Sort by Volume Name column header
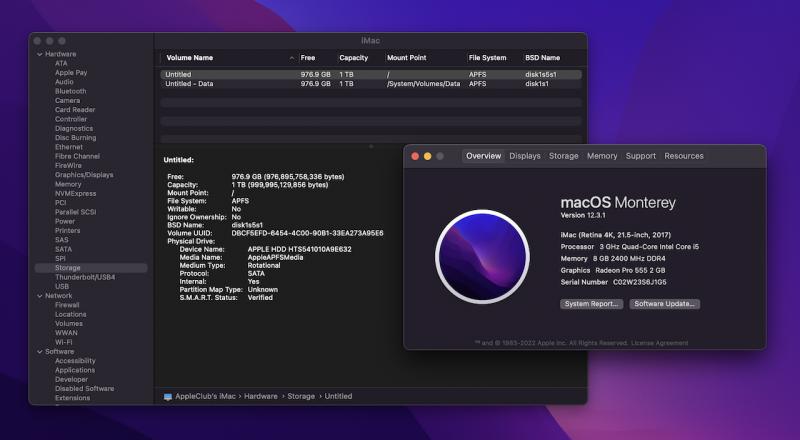Viewport: 800px width, 440px height. tap(190, 58)
